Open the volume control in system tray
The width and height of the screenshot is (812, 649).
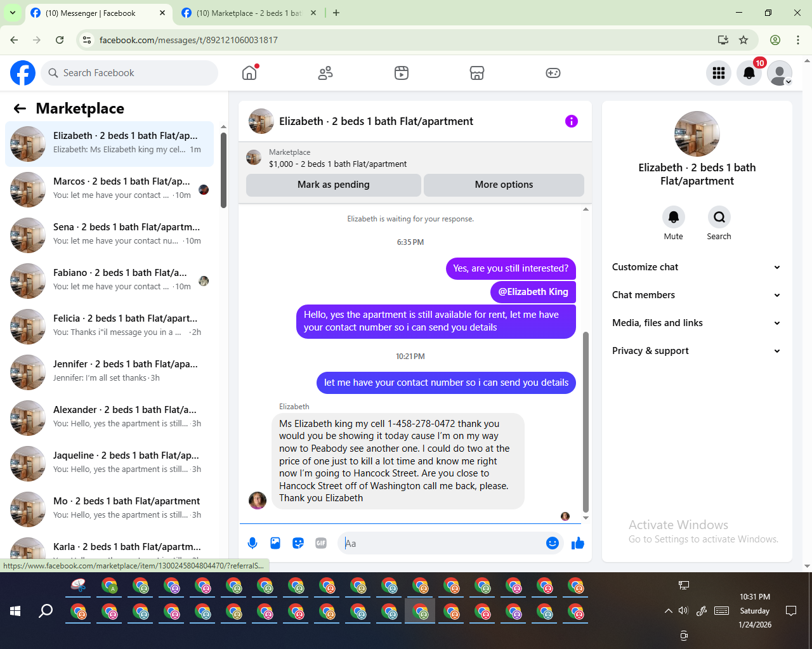(x=683, y=611)
